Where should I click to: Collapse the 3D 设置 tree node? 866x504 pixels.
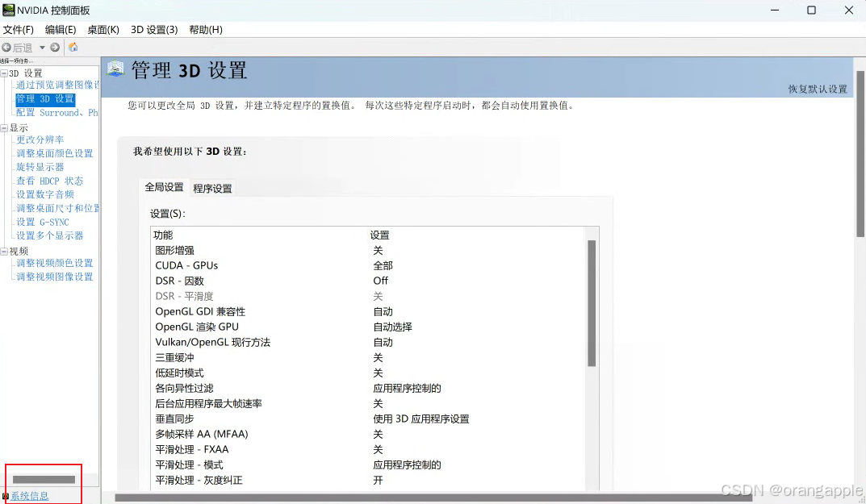[4, 73]
